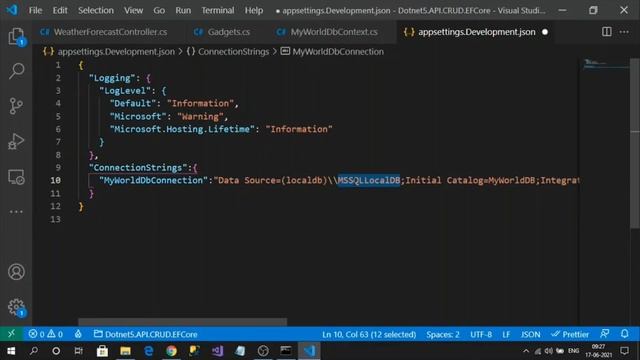
Task: Open Task View on the taskbar
Action: coord(78,351)
